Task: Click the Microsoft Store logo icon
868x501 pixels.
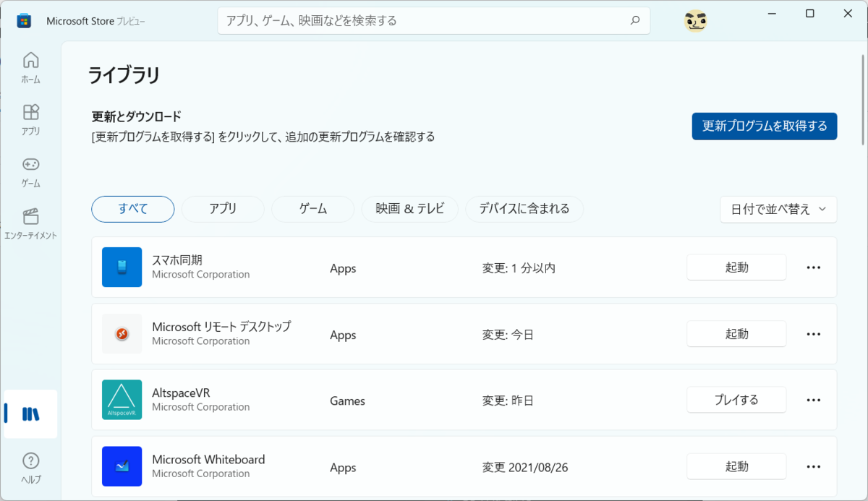Action: (24, 20)
